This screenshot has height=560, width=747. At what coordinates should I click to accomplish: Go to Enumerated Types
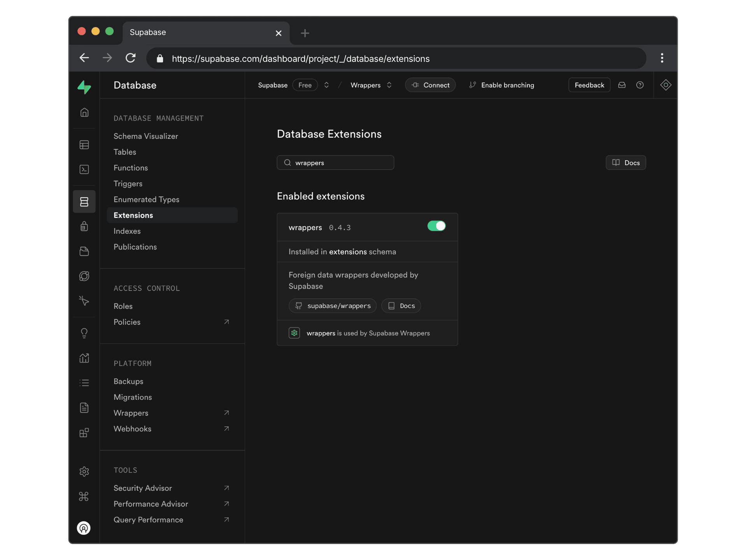(x=147, y=199)
